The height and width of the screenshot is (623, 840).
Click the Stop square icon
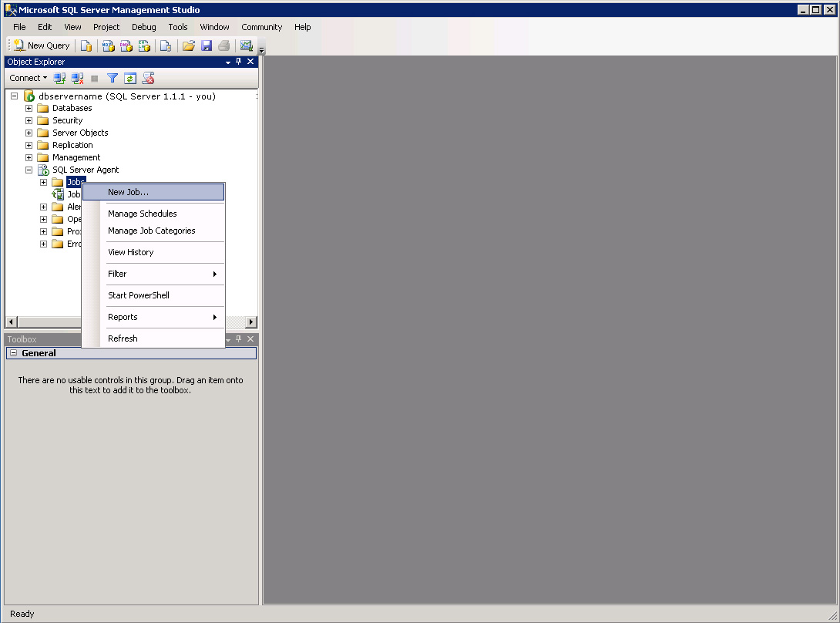click(94, 79)
